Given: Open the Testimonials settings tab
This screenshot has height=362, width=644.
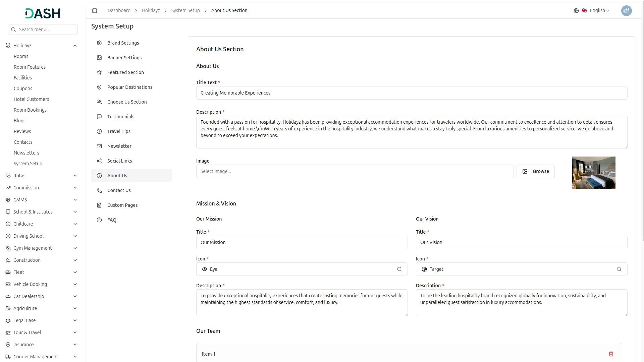Looking at the screenshot, I should (121, 117).
